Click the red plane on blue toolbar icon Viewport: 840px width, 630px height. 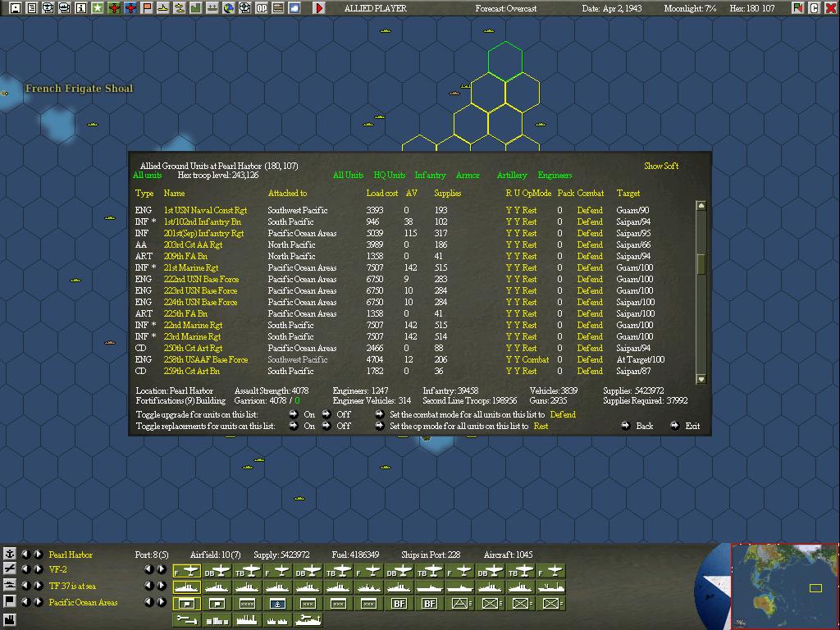click(130, 8)
